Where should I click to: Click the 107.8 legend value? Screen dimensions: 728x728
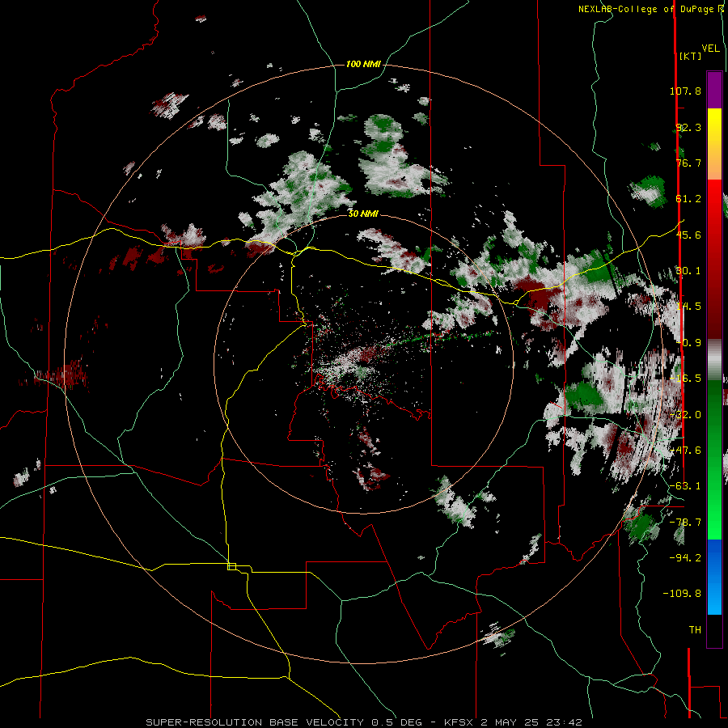(685, 91)
